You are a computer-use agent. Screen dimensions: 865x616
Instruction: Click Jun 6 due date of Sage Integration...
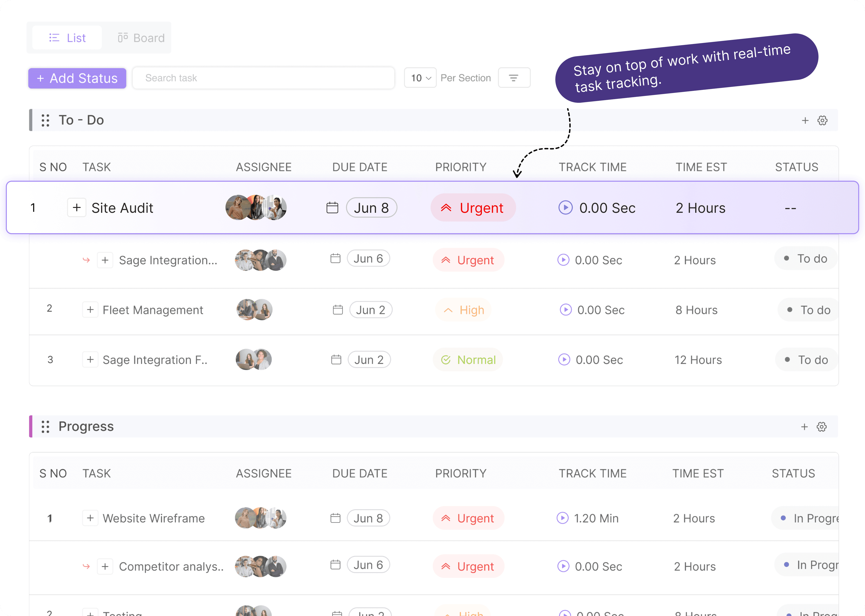[368, 258]
